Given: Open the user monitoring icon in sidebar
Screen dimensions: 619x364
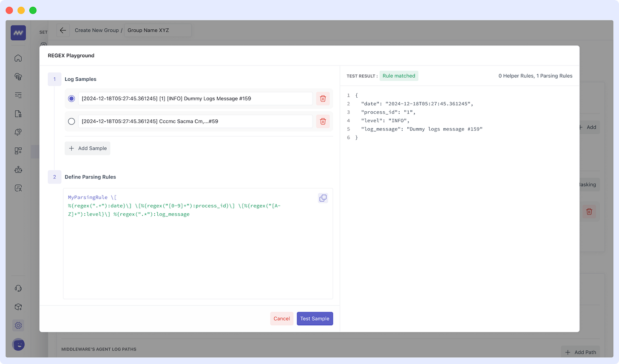Looking at the screenshot, I should (18, 188).
